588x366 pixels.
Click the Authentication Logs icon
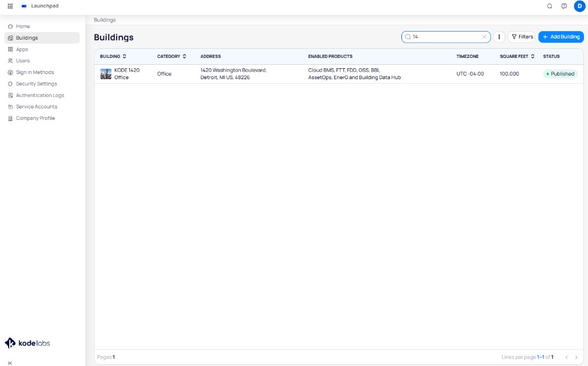10,96
